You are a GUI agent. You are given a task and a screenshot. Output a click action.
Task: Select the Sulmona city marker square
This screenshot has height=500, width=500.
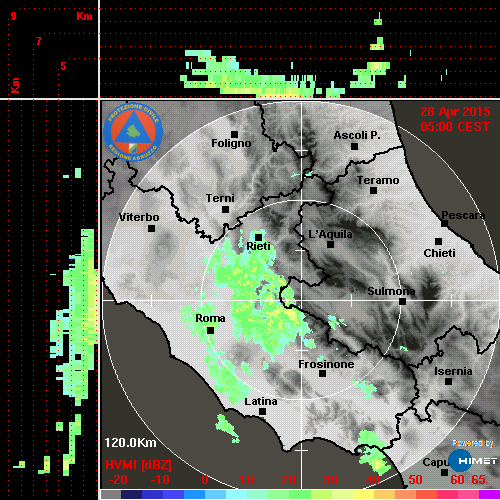coord(402,301)
